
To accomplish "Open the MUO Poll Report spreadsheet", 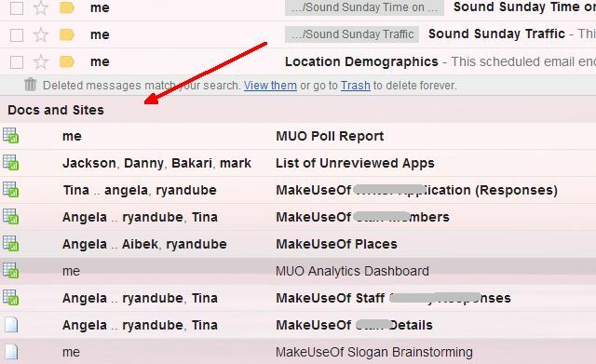I will [330, 136].
